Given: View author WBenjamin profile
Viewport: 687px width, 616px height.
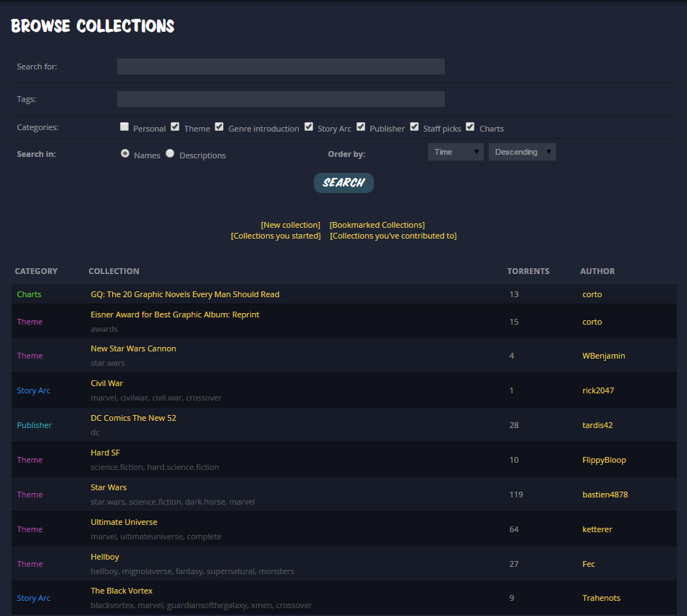Looking at the screenshot, I should (x=603, y=356).
